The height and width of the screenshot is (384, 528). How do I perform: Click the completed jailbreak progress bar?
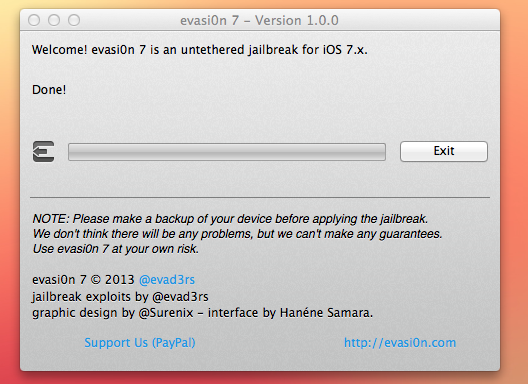click(x=227, y=152)
